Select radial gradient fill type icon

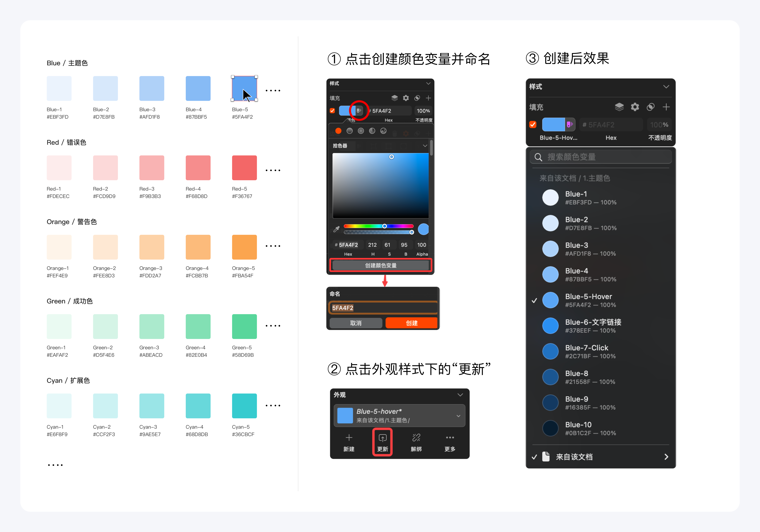tap(361, 131)
